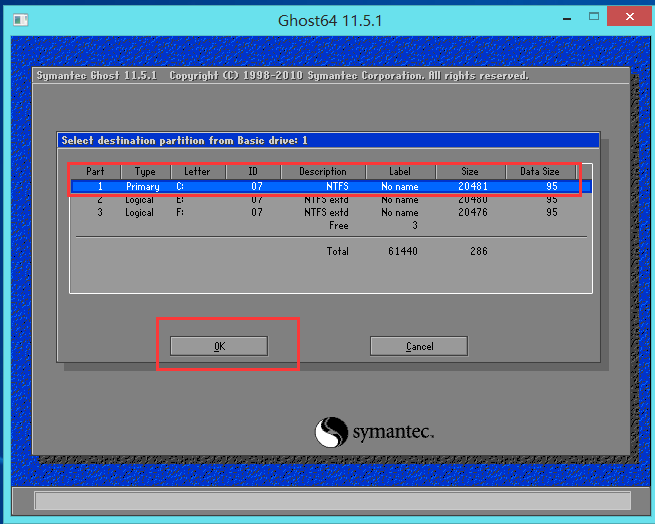Click the size value 20476

coord(473,212)
